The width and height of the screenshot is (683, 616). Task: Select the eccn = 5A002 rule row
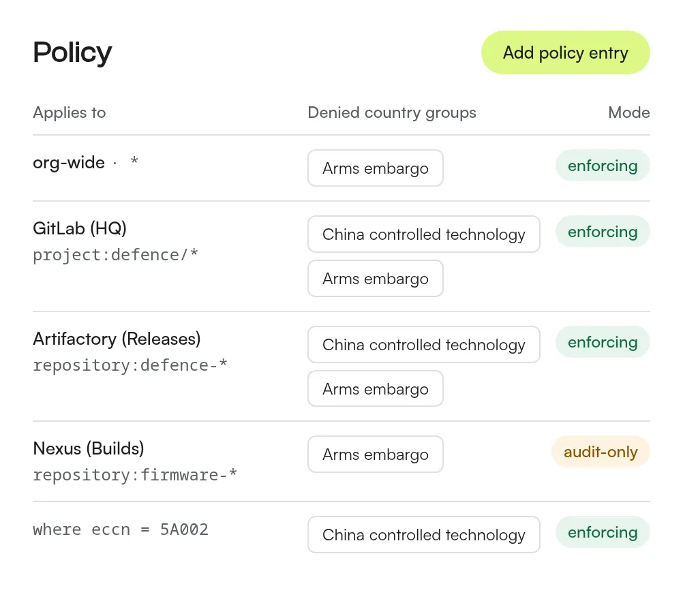point(341,535)
